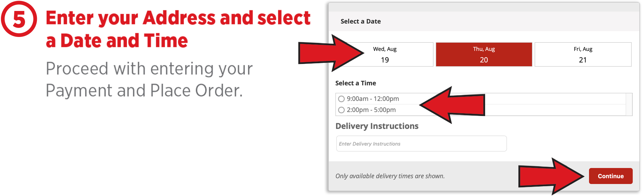Choose the highlighted Thu, Aug 20 date
This screenshot has width=644, height=196.
click(x=484, y=54)
